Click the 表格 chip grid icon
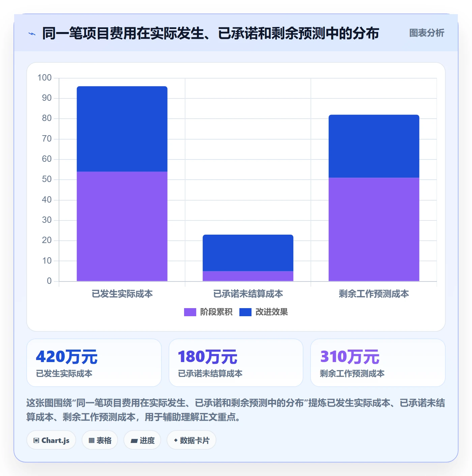This screenshot has height=476, width=472. 91,441
